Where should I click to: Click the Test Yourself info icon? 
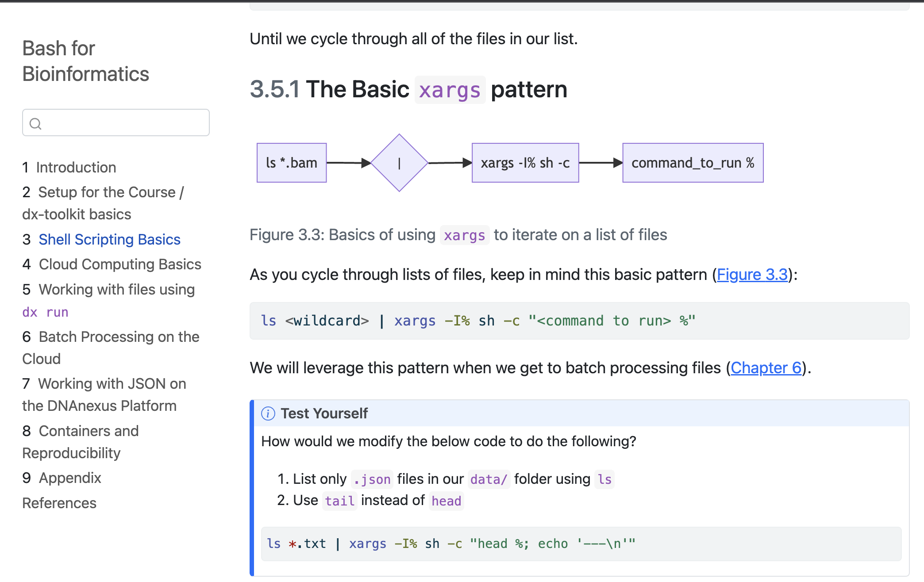tap(268, 414)
